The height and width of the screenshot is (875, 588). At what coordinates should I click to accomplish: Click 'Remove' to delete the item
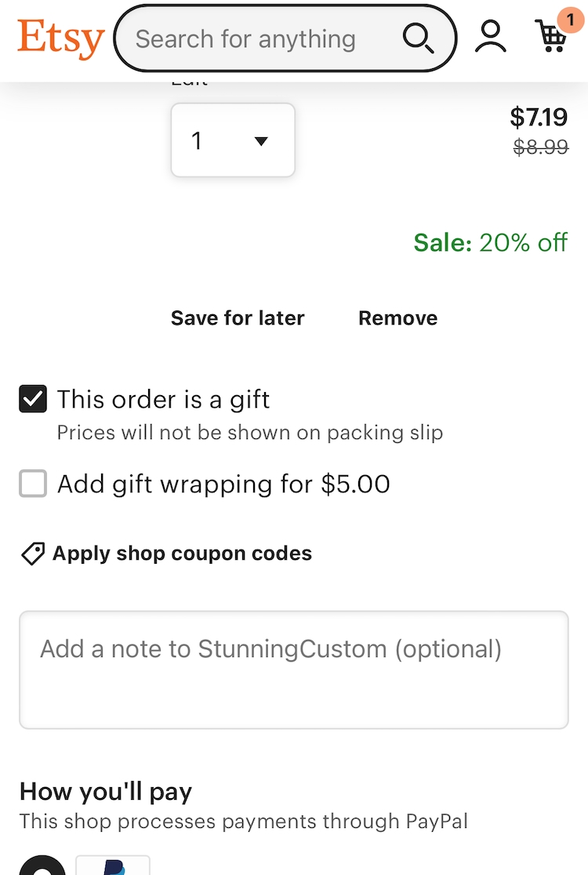pos(397,318)
